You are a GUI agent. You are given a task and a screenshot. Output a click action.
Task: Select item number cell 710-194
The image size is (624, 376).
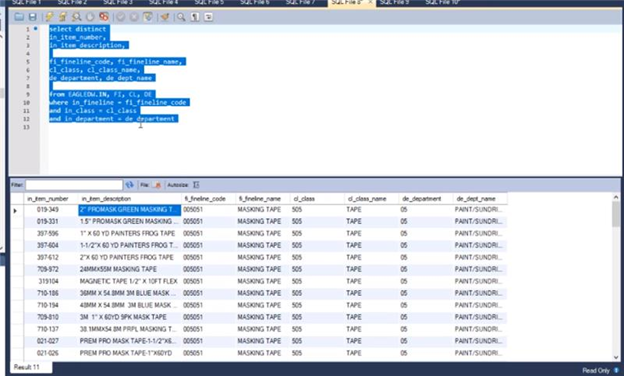pos(48,305)
